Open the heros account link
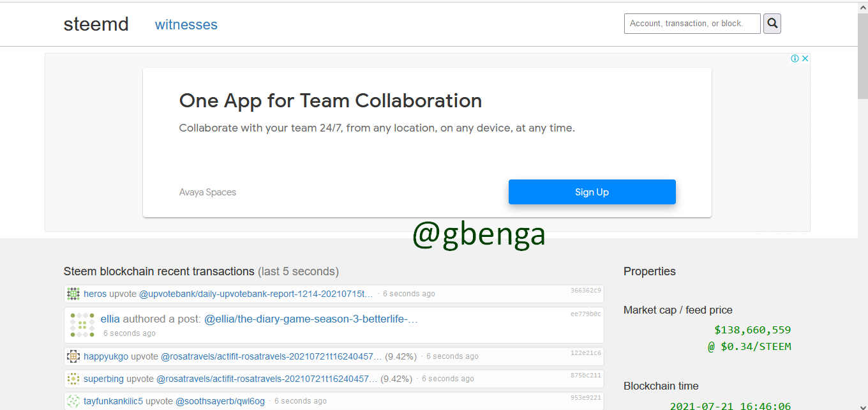868x410 pixels. coord(95,294)
